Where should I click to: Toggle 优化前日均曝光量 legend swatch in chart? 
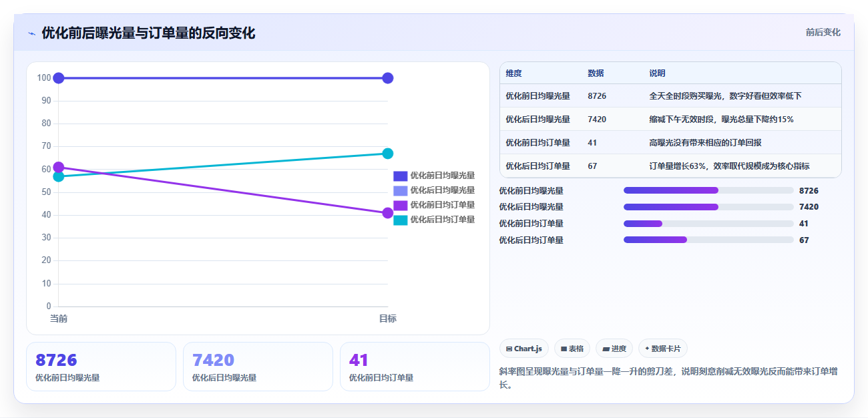[x=400, y=176]
